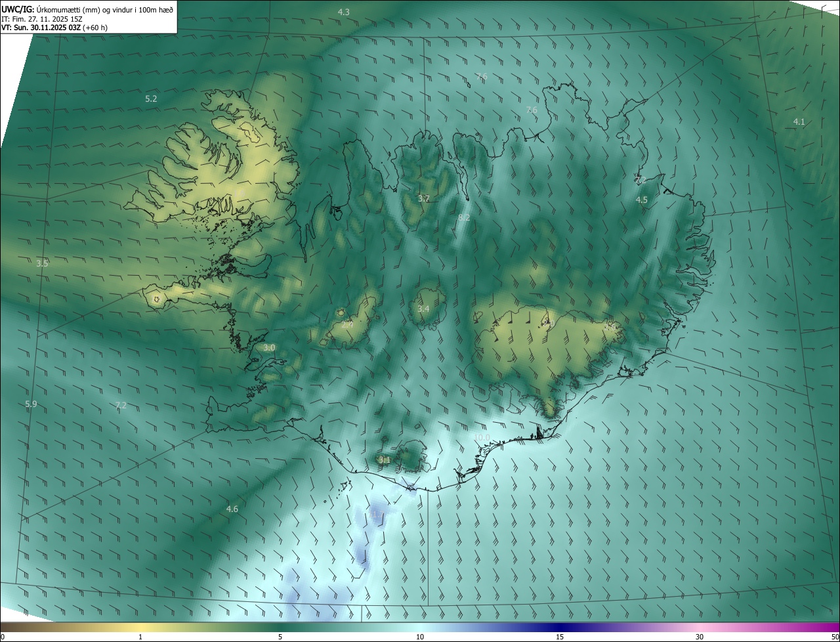This screenshot has height=642, width=840.
Task: Click the 50 tick on the colour scale
Action: [835, 637]
